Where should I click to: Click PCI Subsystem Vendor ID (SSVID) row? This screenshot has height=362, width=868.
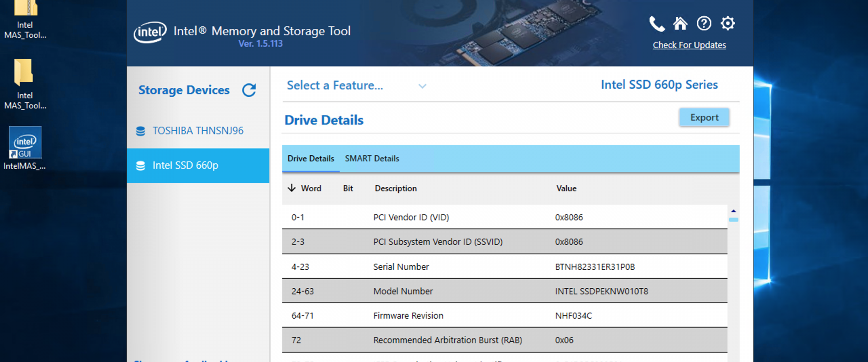[505, 242]
